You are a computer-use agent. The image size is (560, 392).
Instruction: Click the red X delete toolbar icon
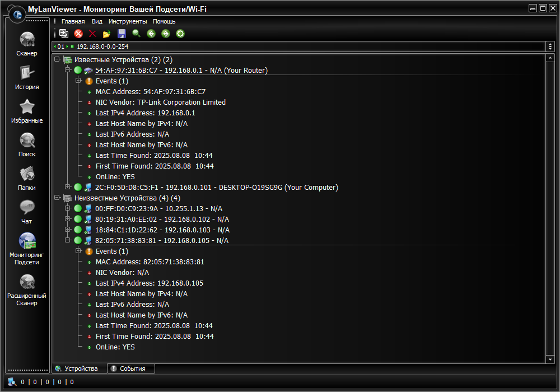click(x=92, y=34)
